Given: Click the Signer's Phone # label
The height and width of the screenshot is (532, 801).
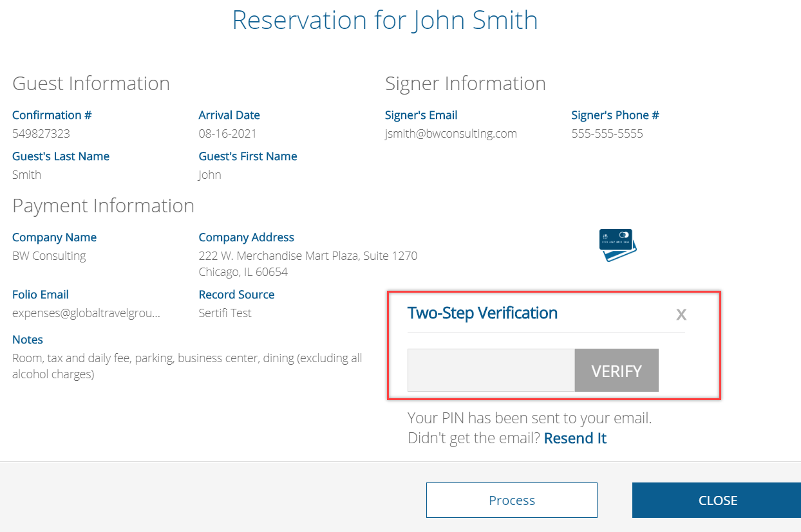Looking at the screenshot, I should [x=615, y=115].
